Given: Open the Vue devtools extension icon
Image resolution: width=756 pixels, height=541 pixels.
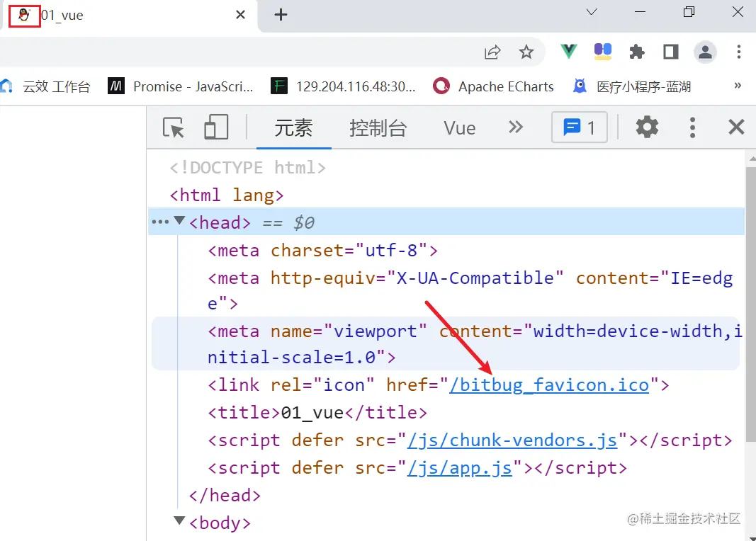Looking at the screenshot, I should pos(569,51).
